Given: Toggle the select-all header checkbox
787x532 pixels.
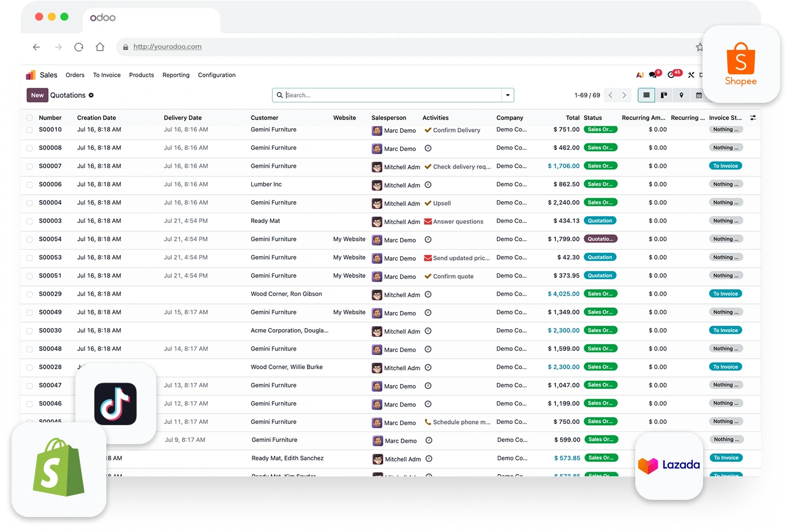Looking at the screenshot, I should 30,118.
